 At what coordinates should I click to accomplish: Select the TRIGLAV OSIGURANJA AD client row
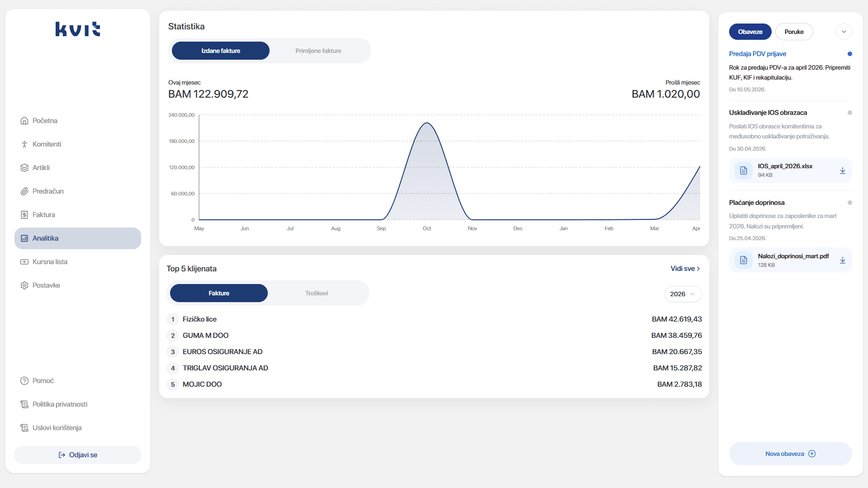[434, 368]
